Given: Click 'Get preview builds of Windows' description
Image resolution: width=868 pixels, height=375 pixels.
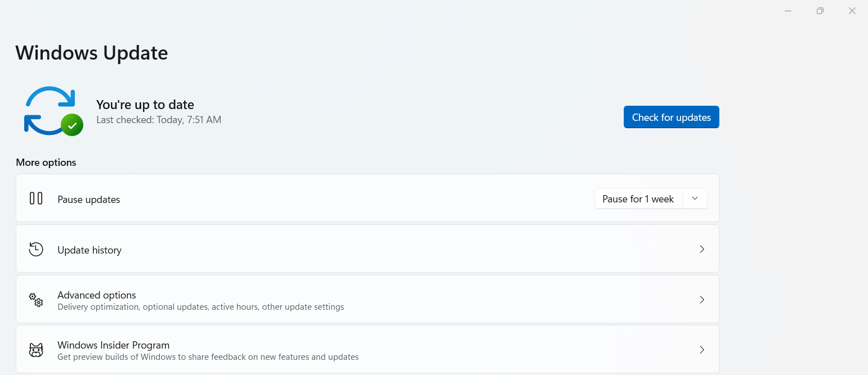Looking at the screenshot, I should 208,357.
